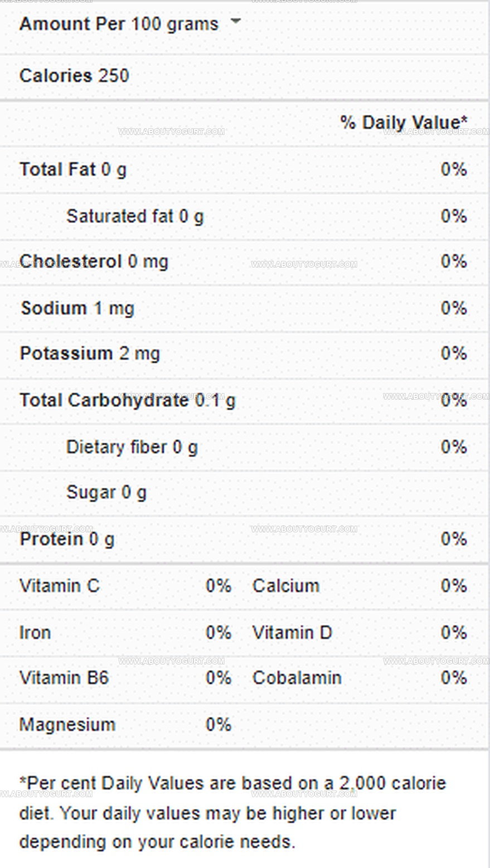The image size is (490, 868).
Task: Select the Total Fat 0 g row
Action: click(x=244, y=169)
